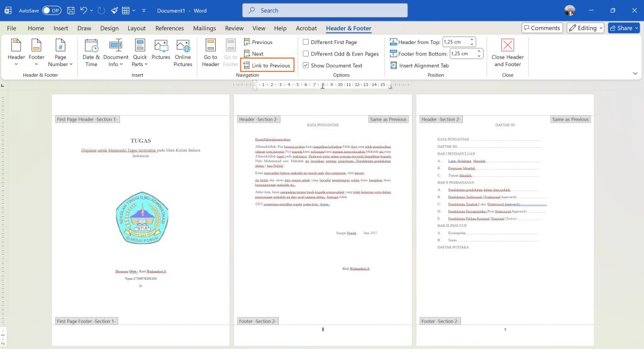The width and height of the screenshot is (644, 349).
Task: Click the Undo arrow icon
Action: click(x=84, y=11)
